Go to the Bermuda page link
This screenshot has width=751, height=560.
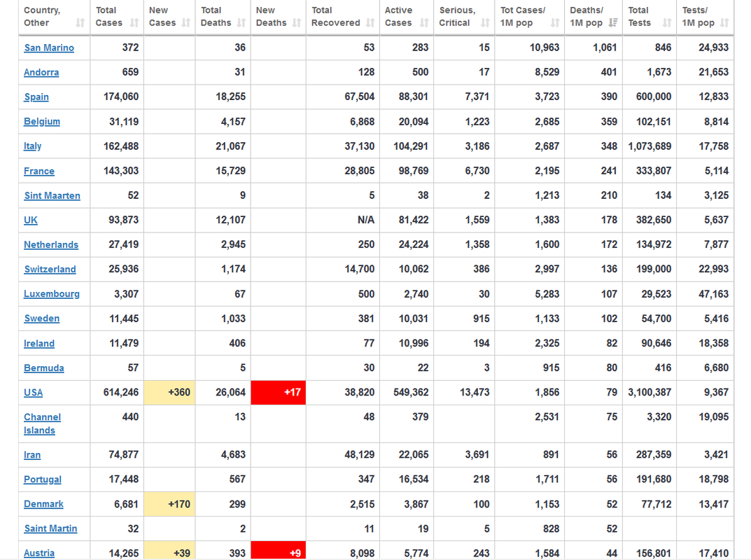(x=44, y=368)
